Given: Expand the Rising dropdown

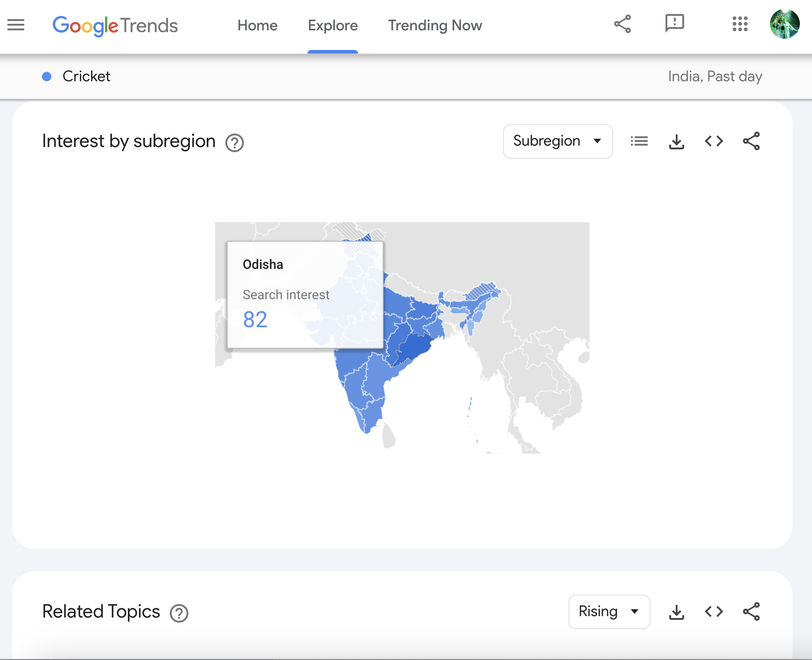Looking at the screenshot, I should 609,611.
